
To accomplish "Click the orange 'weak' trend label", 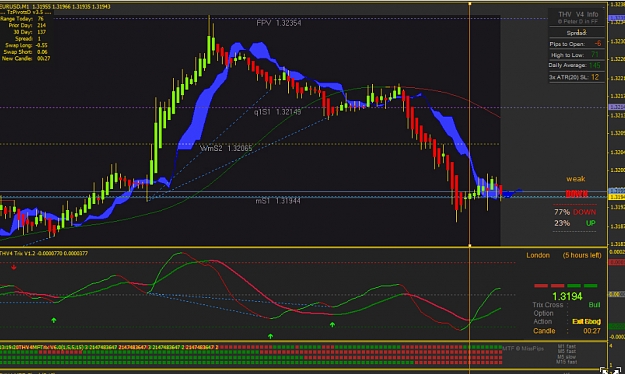I will (576, 179).
